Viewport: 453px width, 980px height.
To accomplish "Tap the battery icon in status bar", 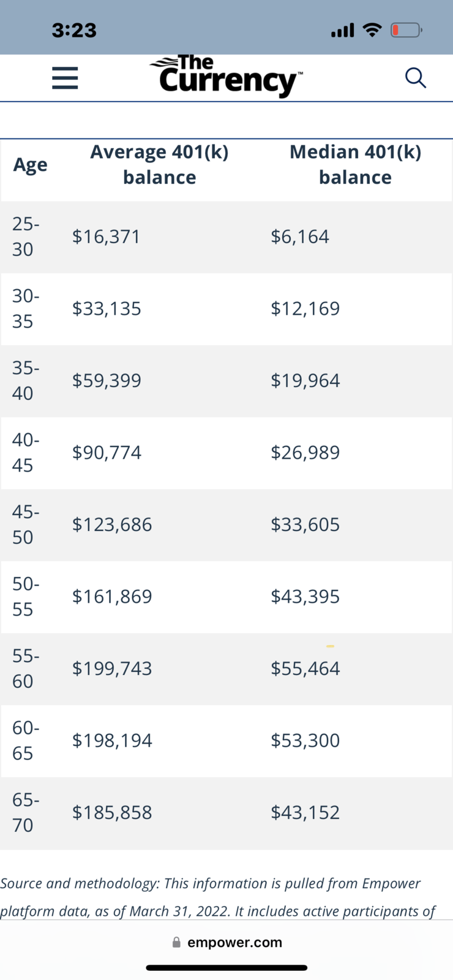I will pyautogui.click(x=406, y=29).
